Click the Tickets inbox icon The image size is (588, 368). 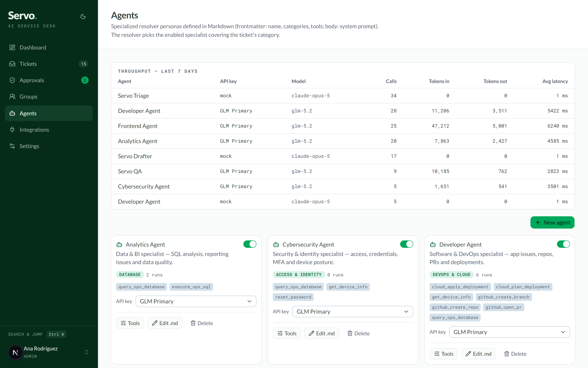tap(12, 64)
